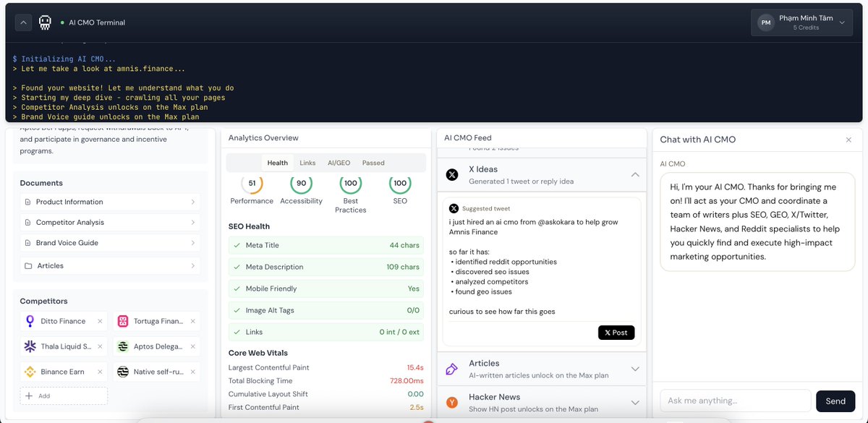This screenshot has width=868, height=423.
Task: Expand the Hacker News feed section
Action: (x=635, y=403)
